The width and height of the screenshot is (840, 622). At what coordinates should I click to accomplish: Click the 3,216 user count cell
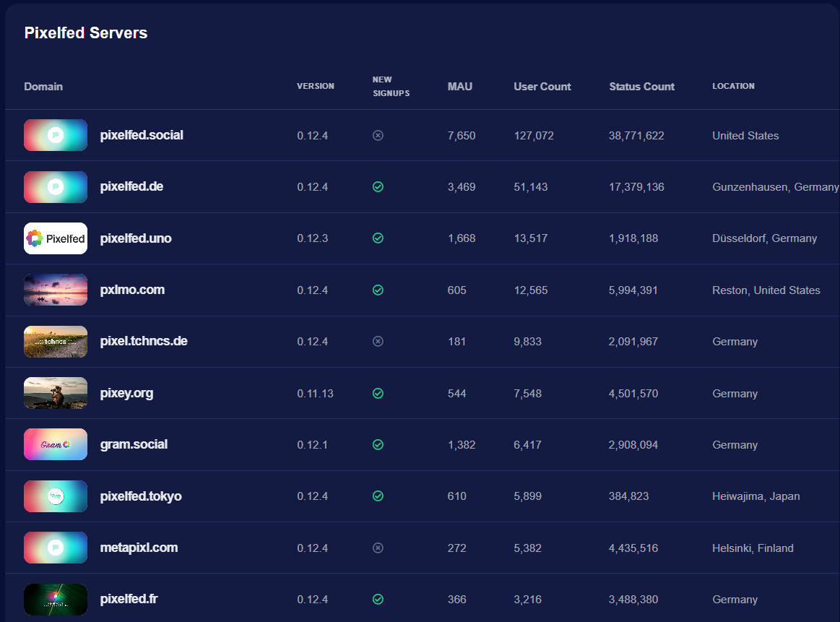point(528,600)
